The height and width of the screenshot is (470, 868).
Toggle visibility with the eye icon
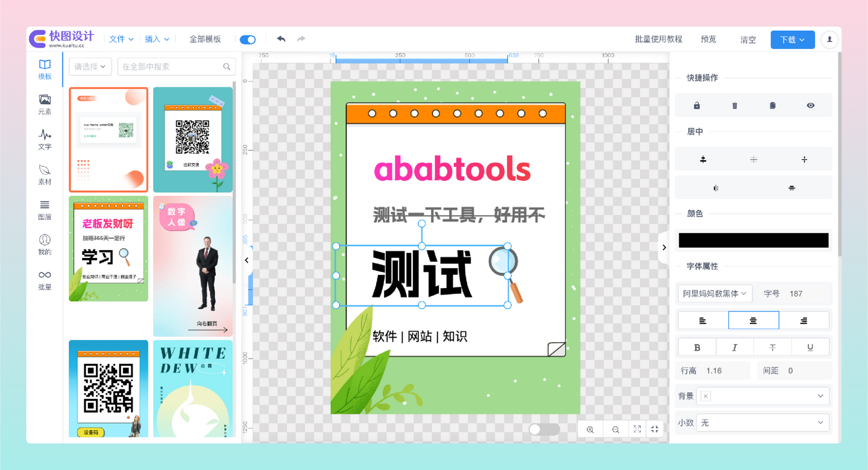[811, 105]
